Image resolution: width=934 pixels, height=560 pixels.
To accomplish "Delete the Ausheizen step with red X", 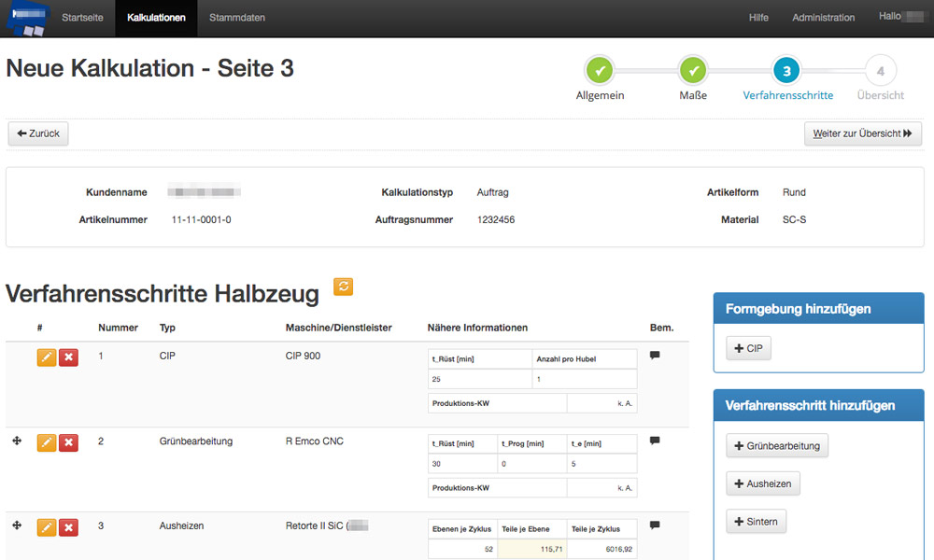I will (68, 528).
